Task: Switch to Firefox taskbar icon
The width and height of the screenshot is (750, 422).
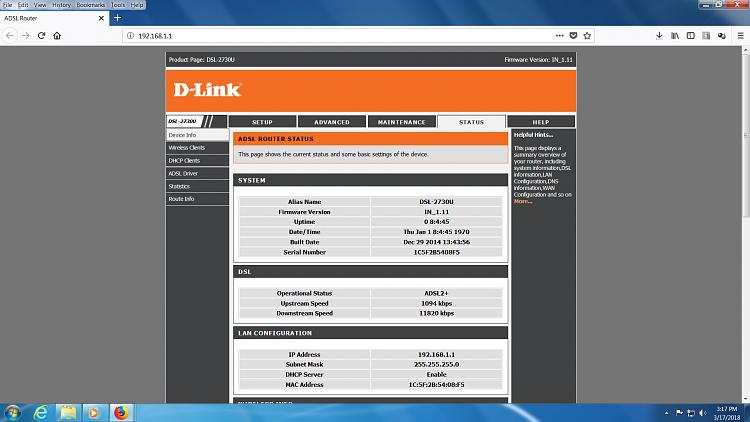Action: (121, 412)
